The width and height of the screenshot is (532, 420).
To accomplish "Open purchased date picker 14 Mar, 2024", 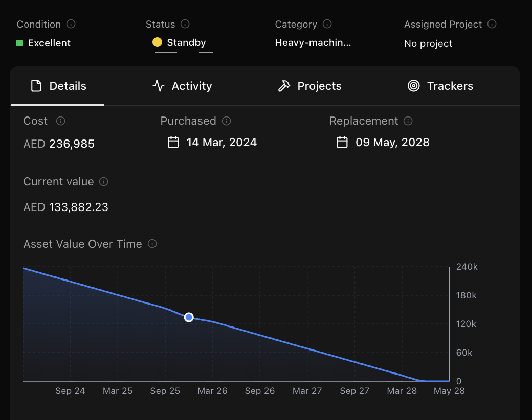I will tap(212, 142).
